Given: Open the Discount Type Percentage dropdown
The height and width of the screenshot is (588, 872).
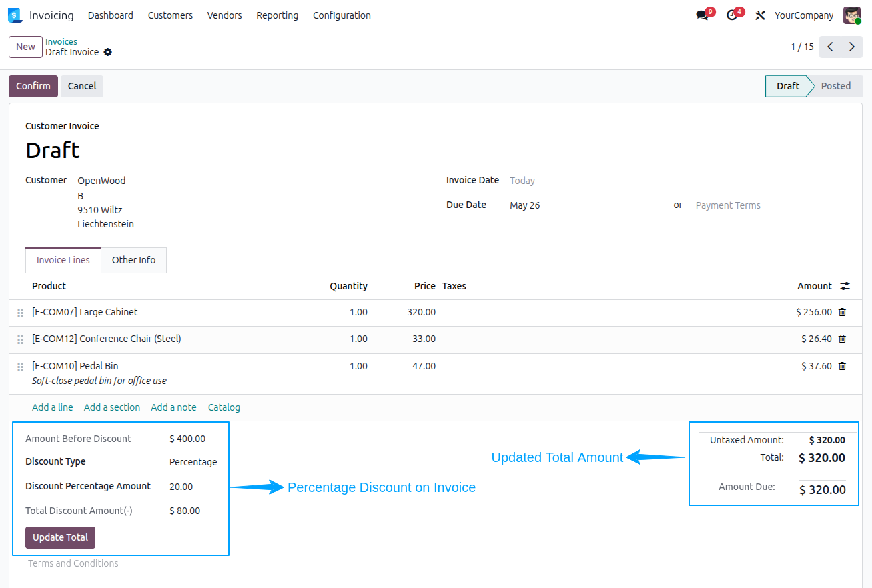Looking at the screenshot, I should [x=193, y=462].
